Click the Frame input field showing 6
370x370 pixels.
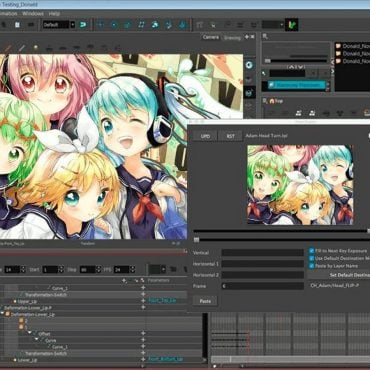pyautogui.click(x=263, y=286)
